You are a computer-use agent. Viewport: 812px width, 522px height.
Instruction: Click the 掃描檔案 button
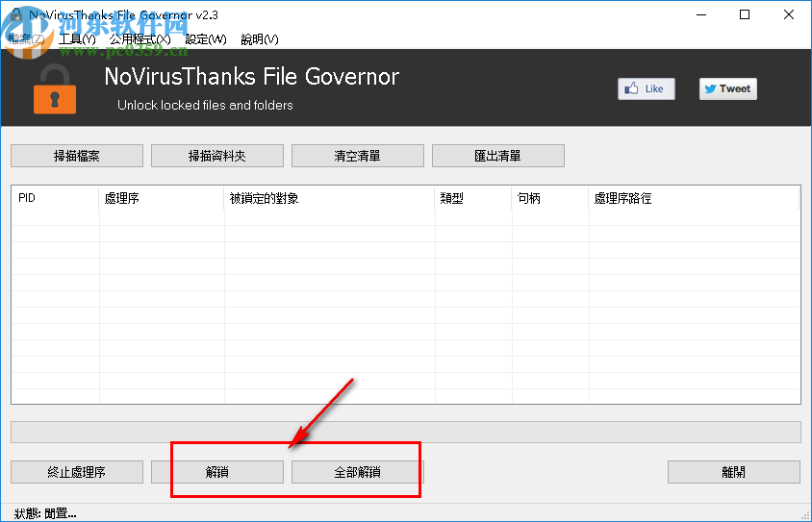coord(77,156)
